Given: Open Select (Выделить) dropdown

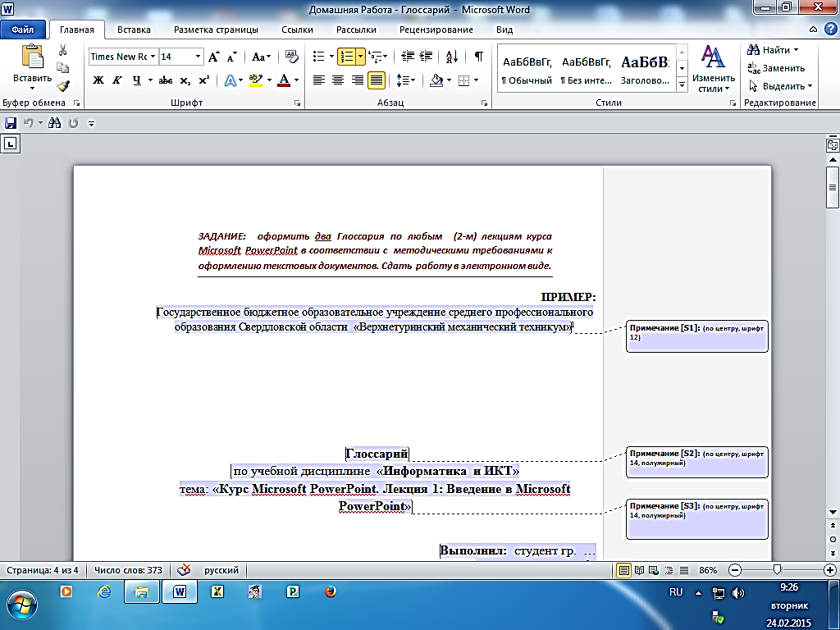Looking at the screenshot, I should [x=781, y=85].
